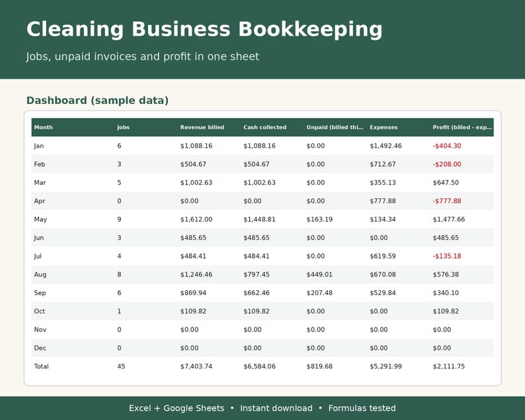The height and width of the screenshot is (420, 525).
Task: Click Jan revenue billed '$1,088.16'
Action: [196, 146]
